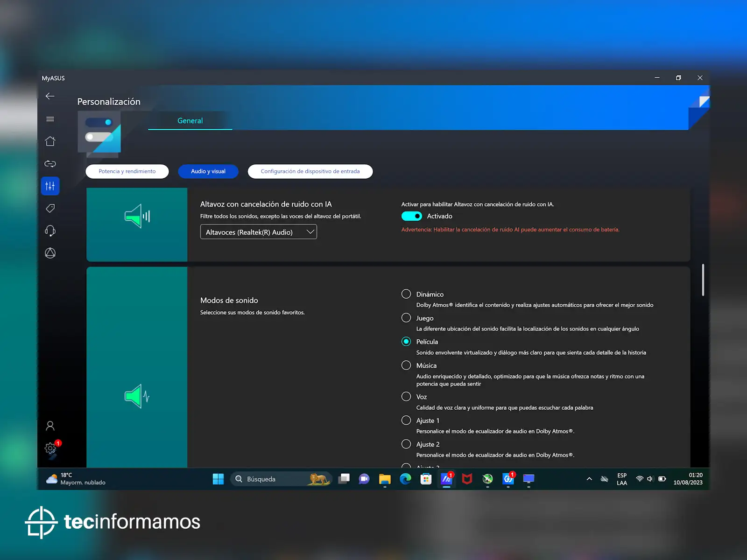Show hidden system tray icons chevron
The width and height of the screenshot is (747, 560).
pos(589,479)
